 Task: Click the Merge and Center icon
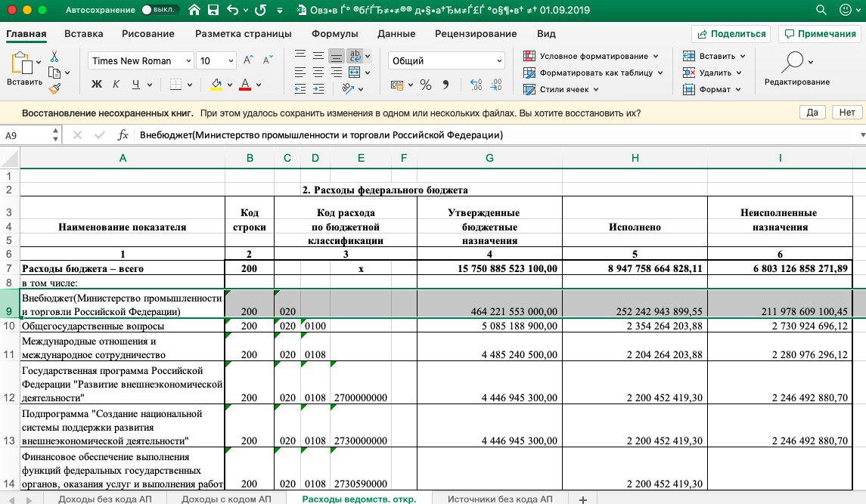[355, 73]
